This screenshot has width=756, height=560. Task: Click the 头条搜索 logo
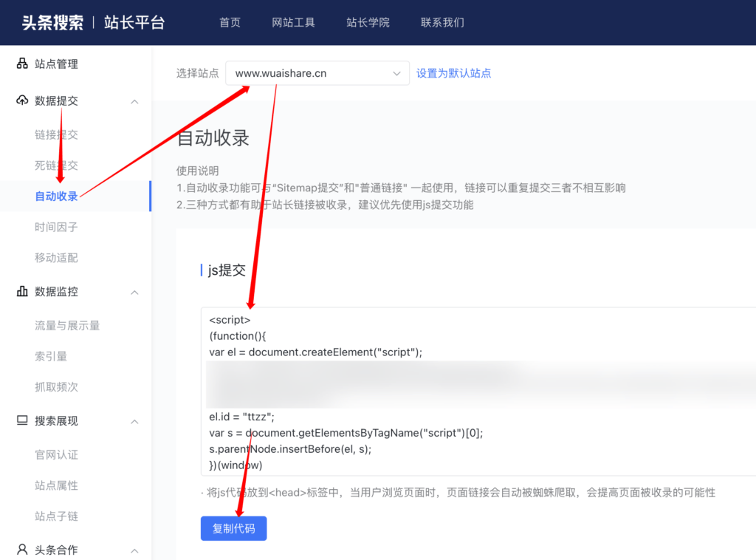coord(52,23)
